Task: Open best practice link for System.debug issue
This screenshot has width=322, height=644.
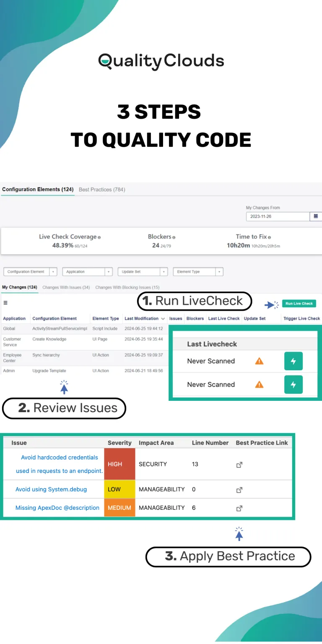Action: click(x=239, y=490)
